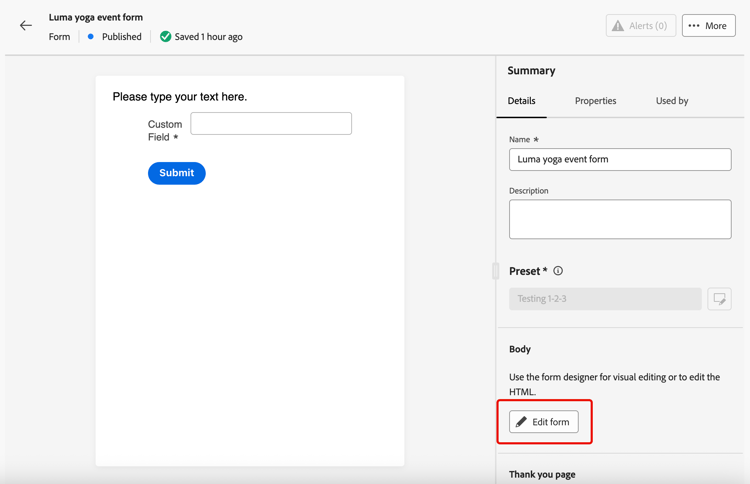Click the blue Published status dot
Screen dimensions: 750x484
tap(91, 37)
